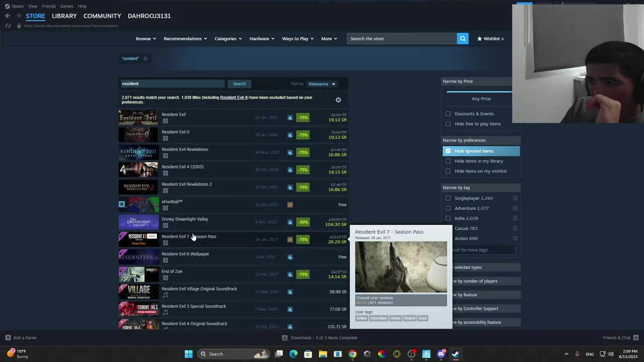The width and height of the screenshot is (644, 362).
Task: Open File Explorer from the taskbar
Action: tap(323, 354)
